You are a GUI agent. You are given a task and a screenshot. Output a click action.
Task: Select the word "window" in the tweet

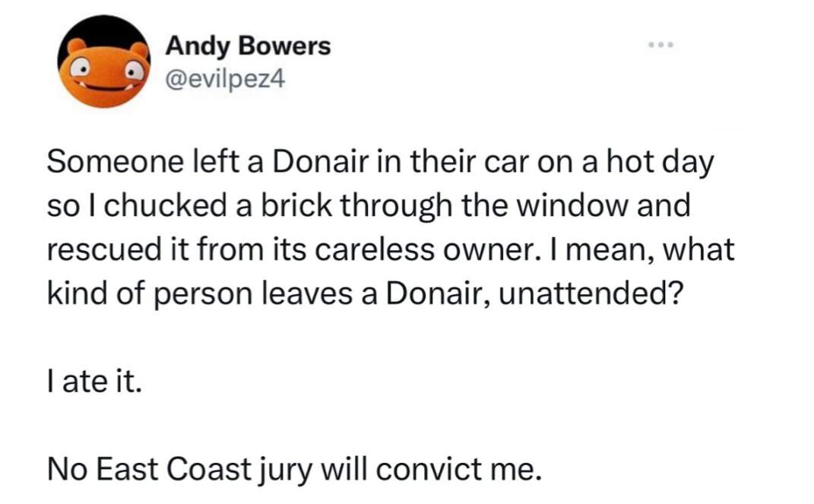[574, 206]
